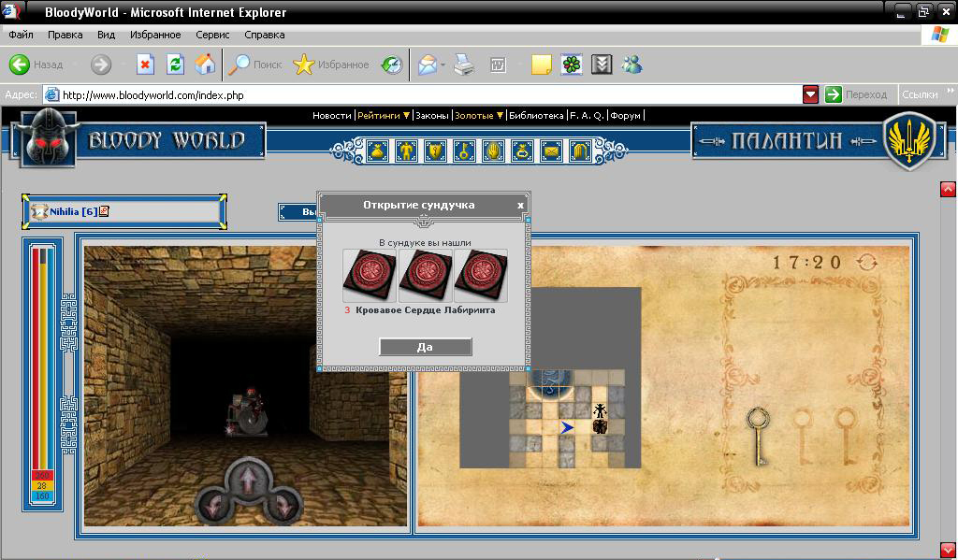Open the Избранное favorites toolbar button
This screenshot has width=958, height=560.
click(331, 65)
